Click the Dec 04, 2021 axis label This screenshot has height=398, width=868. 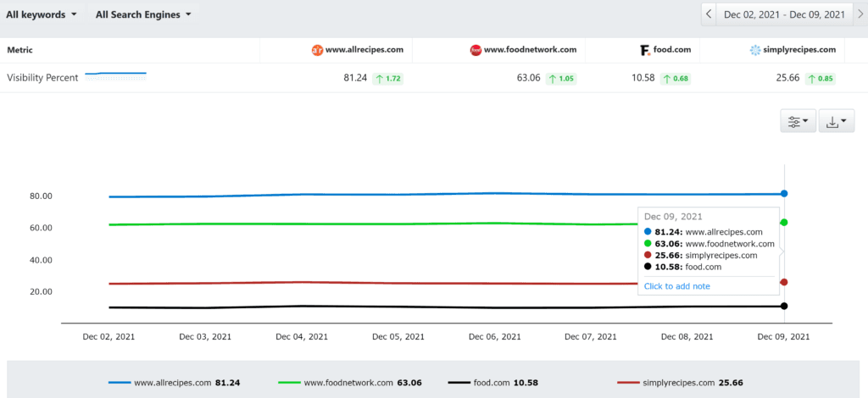tap(302, 336)
